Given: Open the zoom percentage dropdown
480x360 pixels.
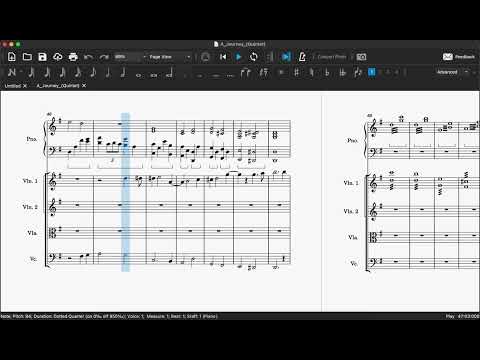Looking at the screenshot, I should click(130, 57).
